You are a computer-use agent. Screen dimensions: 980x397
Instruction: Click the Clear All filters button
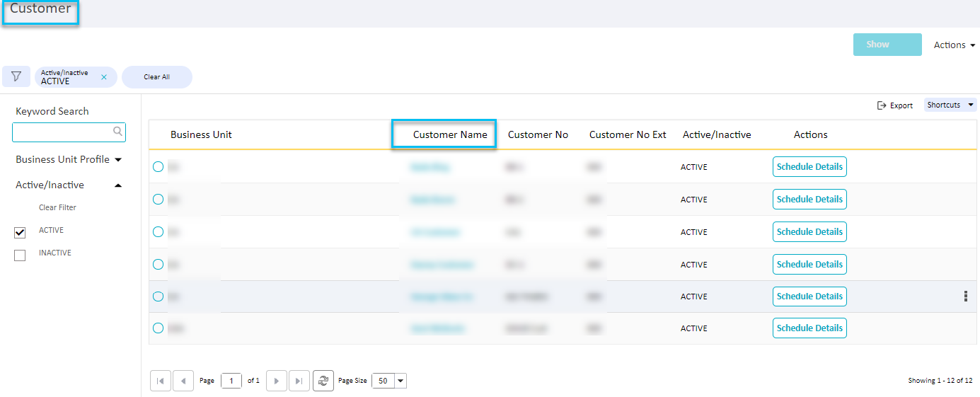pos(156,77)
